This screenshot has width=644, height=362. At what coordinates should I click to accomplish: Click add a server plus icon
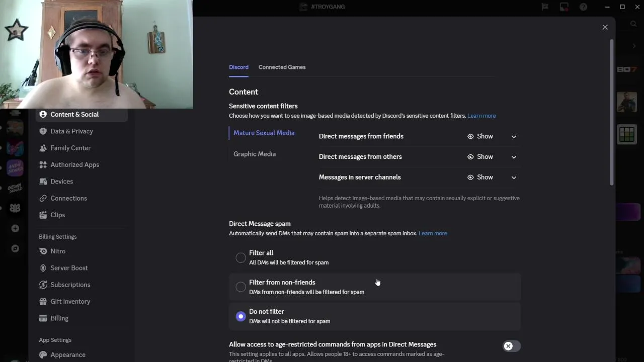point(15,228)
